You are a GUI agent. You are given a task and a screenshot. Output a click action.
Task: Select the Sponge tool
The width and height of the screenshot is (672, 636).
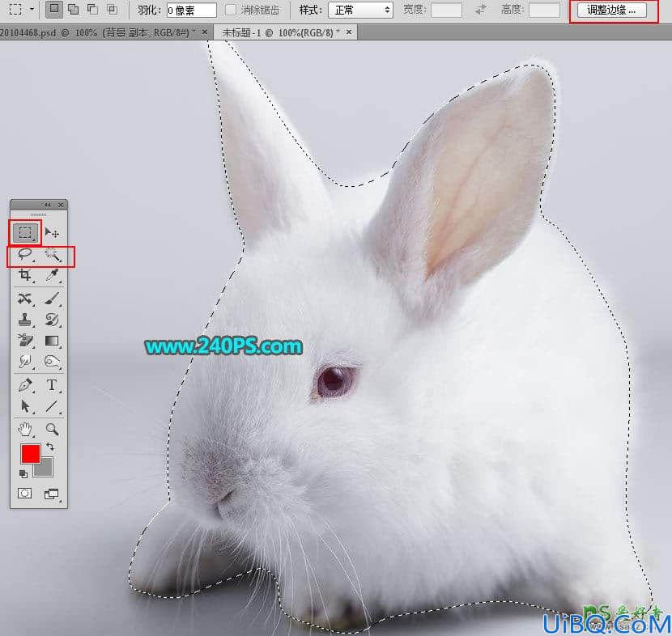[x=53, y=362]
